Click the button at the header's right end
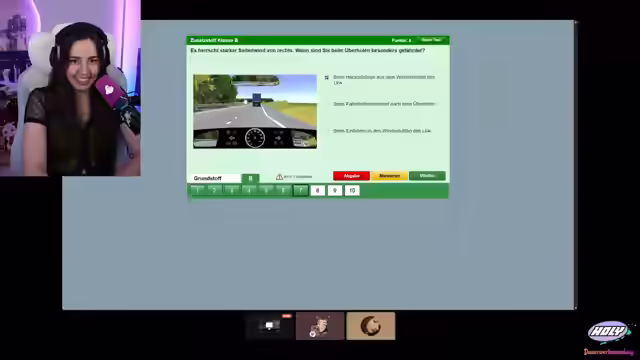This screenshot has height=360, width=640. click(x=431, y=40)
